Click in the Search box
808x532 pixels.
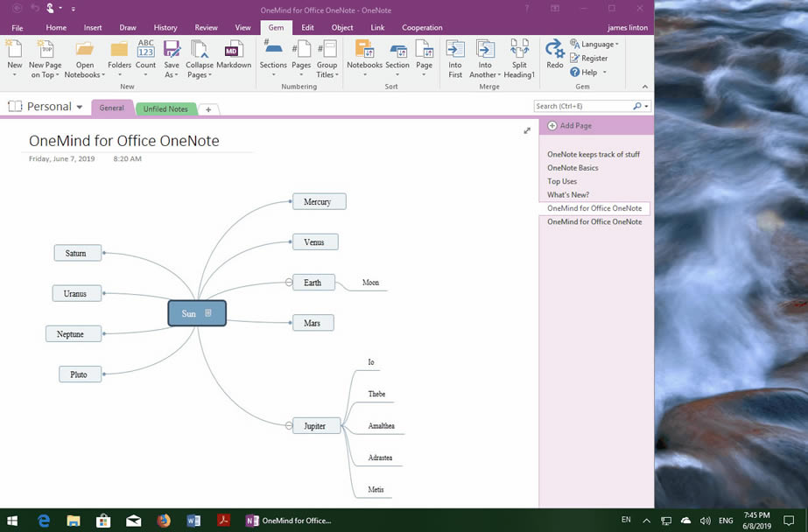[582, 106]
